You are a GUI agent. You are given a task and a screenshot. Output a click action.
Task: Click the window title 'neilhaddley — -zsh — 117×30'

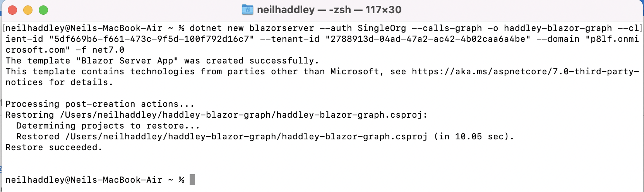[329, 10]
